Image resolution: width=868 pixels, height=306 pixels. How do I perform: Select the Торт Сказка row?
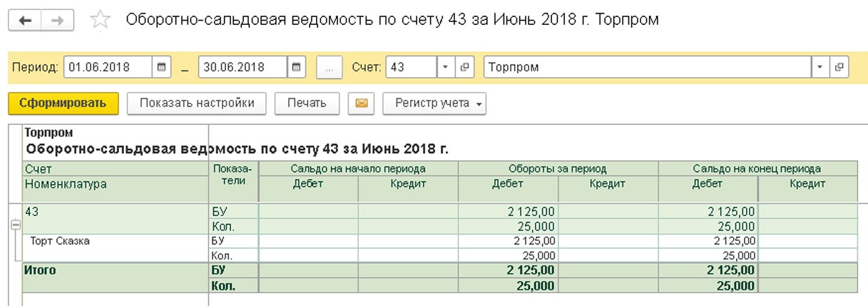tap(60, 241)
